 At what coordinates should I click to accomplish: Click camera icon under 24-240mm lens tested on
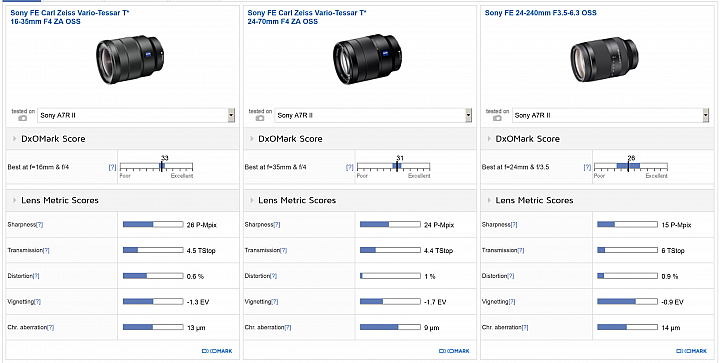[497, 118]
